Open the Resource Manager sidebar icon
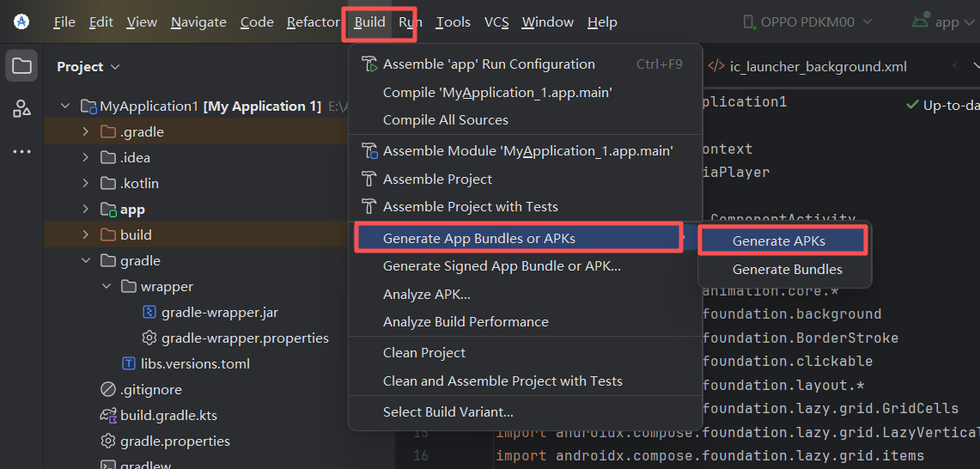 point(22,108)
